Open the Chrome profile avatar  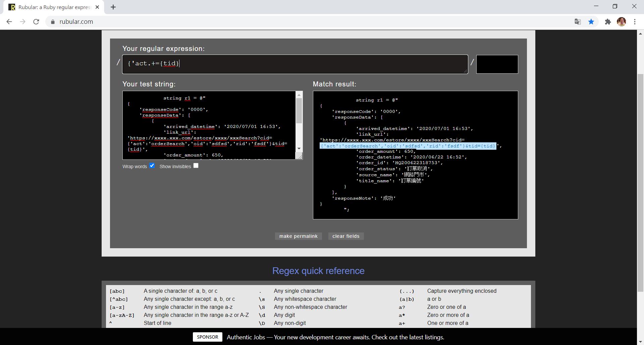coord(621,22)
